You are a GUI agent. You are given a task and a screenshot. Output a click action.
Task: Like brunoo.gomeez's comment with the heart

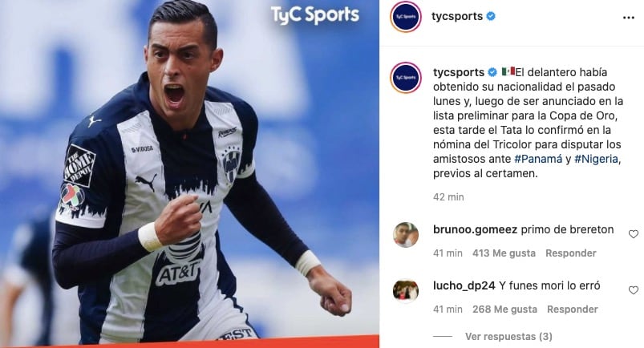click(634, 234)
